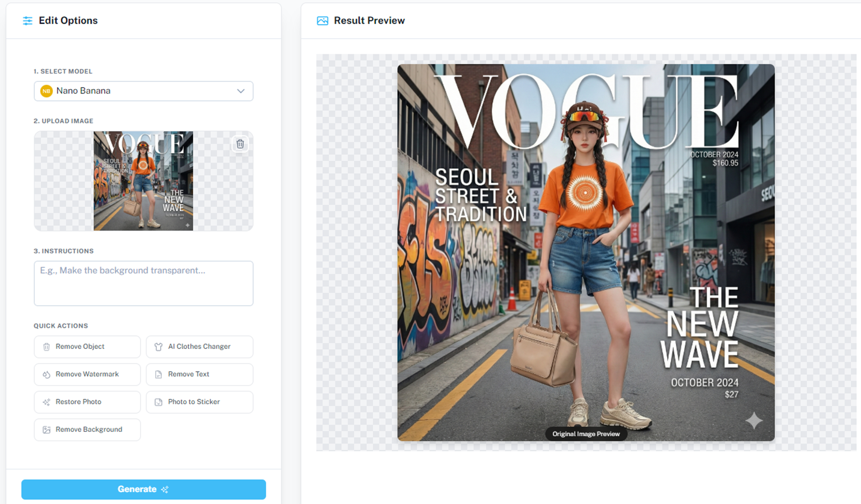Click the large Vogue cover preview image

tap(586, 252)
